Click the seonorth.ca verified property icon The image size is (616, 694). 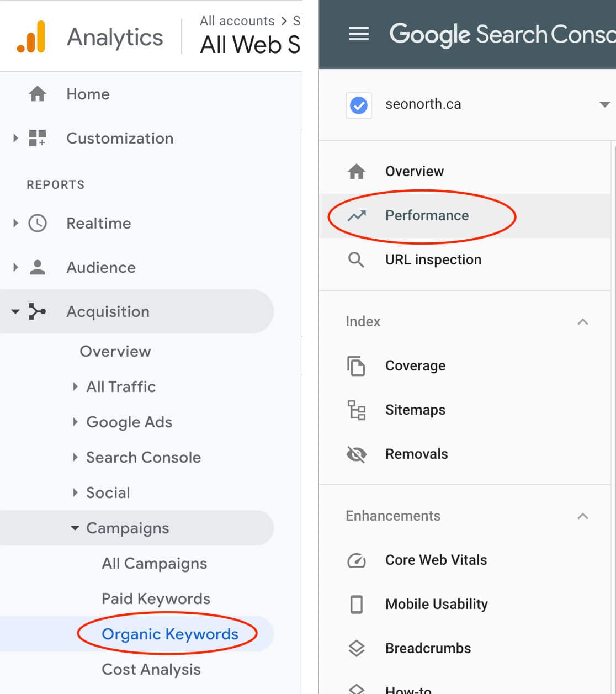pyautogui.click(x=359, y=105)
